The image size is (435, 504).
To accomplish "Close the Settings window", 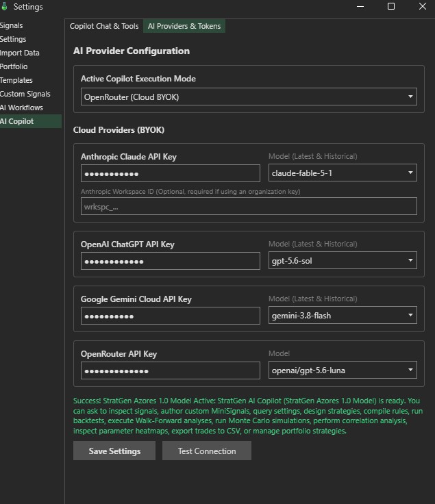I will [423, 6].
